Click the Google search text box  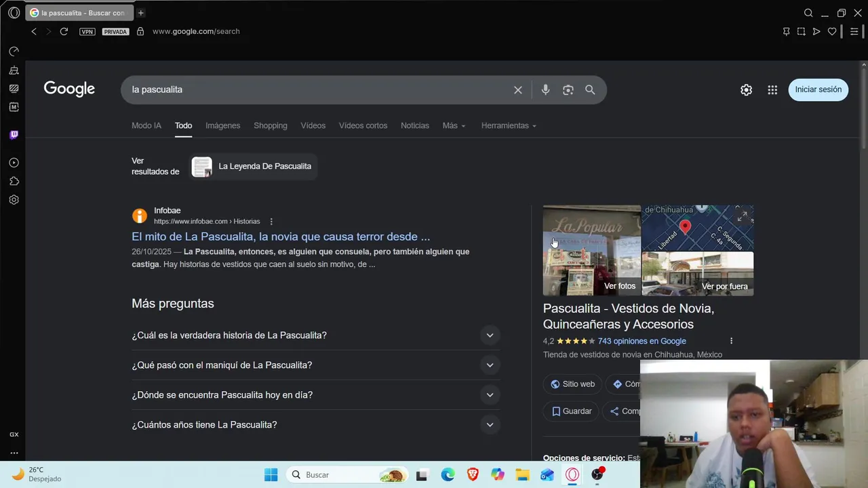[319, 89]
